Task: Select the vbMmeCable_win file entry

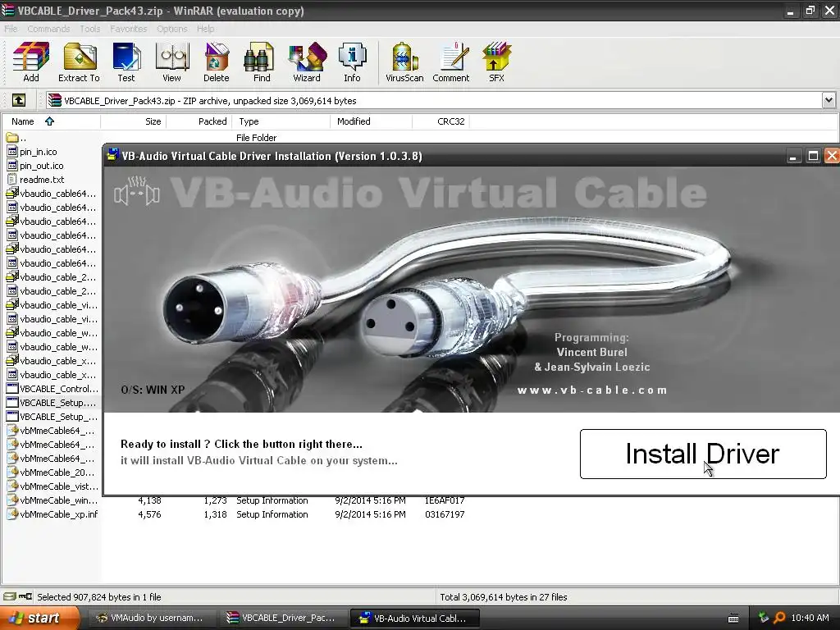Action: pos(52,500)
